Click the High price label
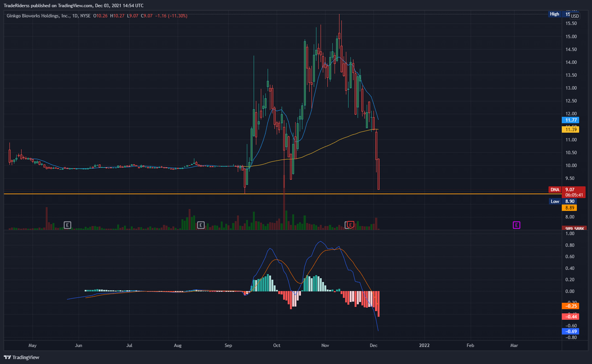Viewport: 592px width, 364px height. click(555, 14)
